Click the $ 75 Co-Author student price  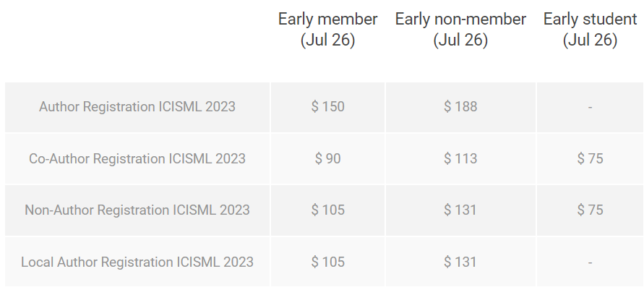click(590, 158)
